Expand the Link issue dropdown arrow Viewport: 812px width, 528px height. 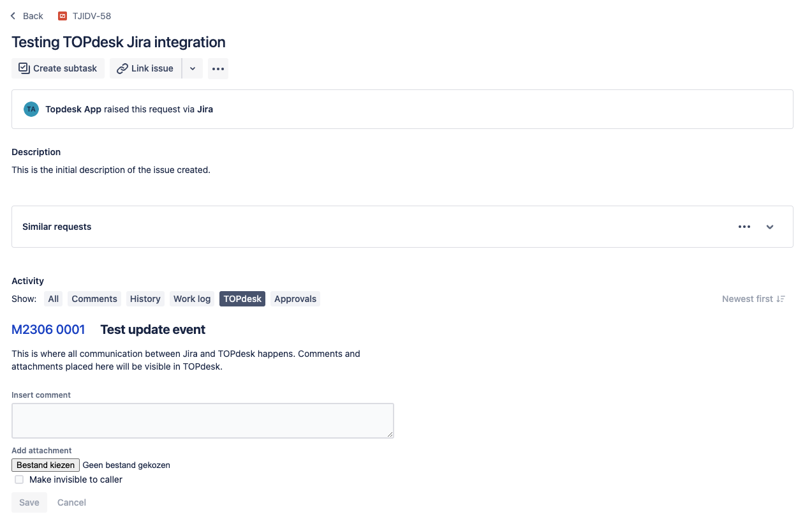193,68
